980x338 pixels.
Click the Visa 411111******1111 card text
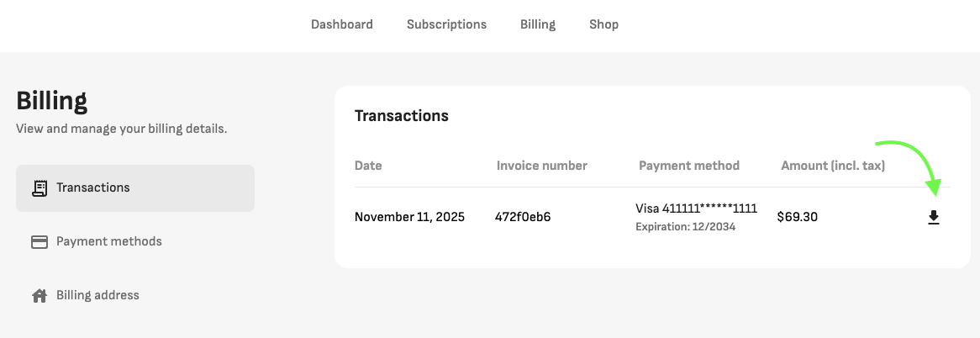pos(696,209)
